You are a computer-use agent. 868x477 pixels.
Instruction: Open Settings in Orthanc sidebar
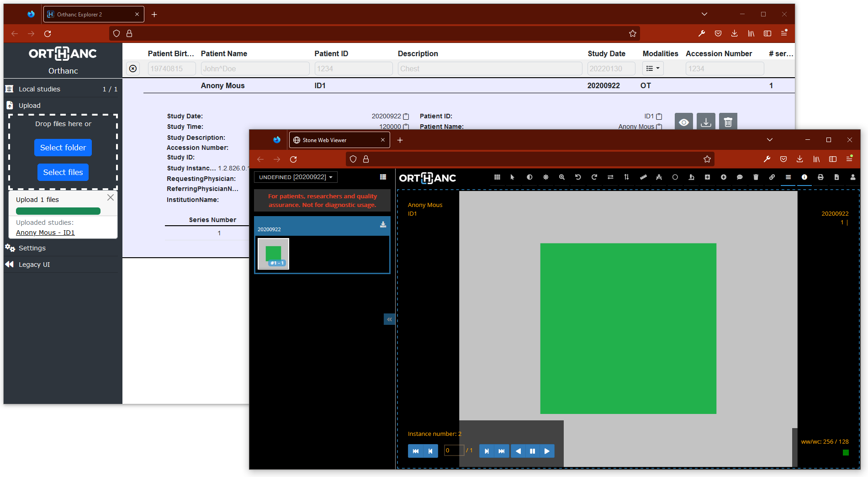[61, 248]
